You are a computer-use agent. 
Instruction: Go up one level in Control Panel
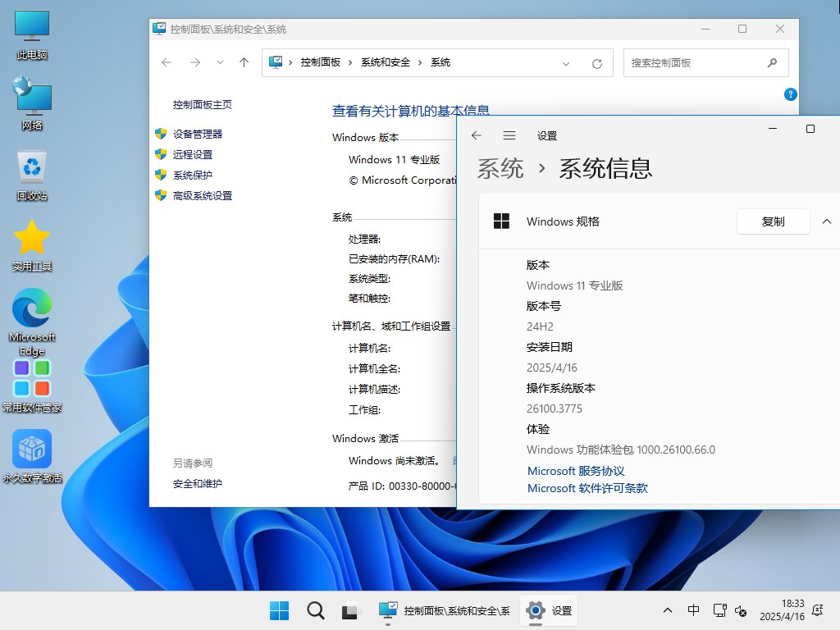pos(244,62)
